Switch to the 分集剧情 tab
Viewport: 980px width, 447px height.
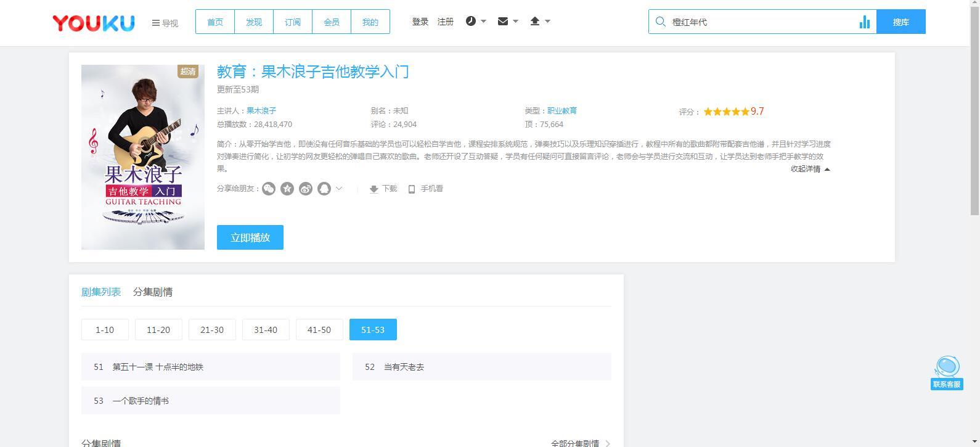pyautogui.click(x=153, y=292)
